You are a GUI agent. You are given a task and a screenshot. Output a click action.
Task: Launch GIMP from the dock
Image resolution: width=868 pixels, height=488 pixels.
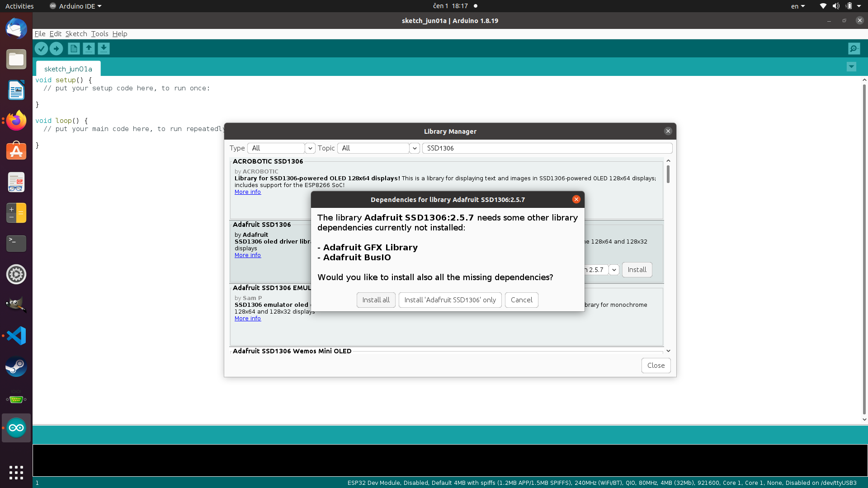(x=16, y=305)
